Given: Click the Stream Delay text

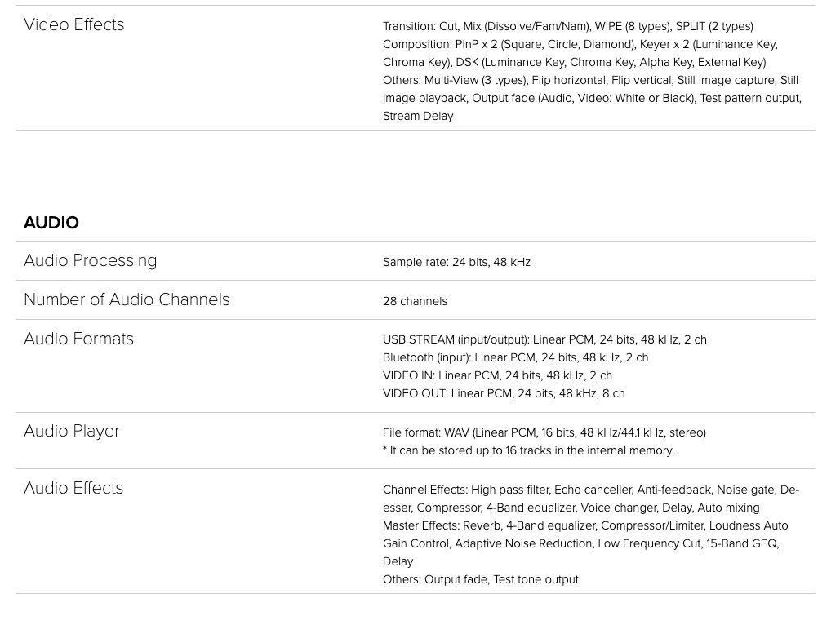Looking at the screenshot, I should (x=418, y=116).
